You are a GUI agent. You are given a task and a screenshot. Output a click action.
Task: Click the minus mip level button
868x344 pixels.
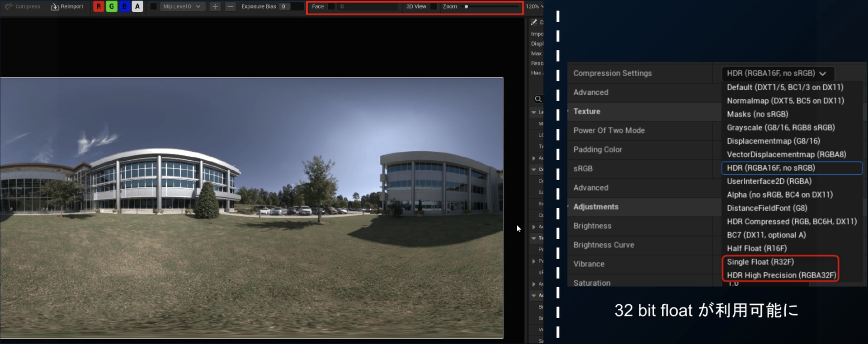[x=230, y=6]
